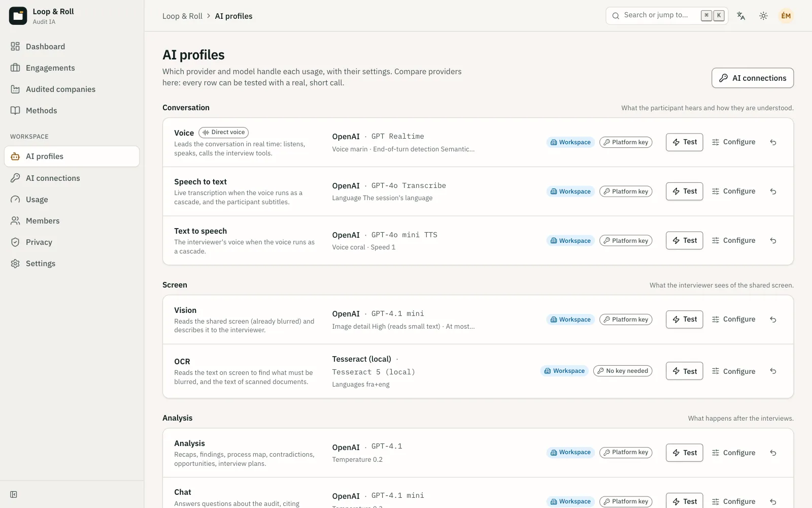
Task: Reset the Speech to text row
Action: tap(773, 192)
